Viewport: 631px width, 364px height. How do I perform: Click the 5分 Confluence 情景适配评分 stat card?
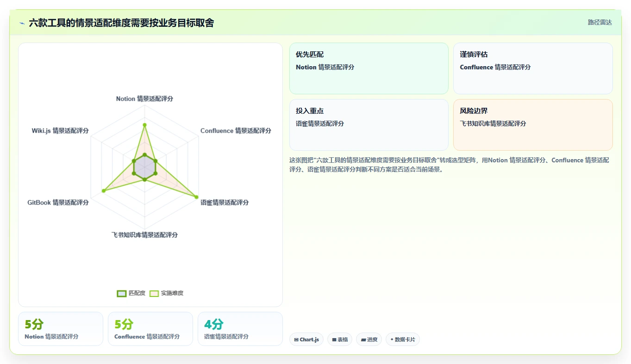pos(150,329)
